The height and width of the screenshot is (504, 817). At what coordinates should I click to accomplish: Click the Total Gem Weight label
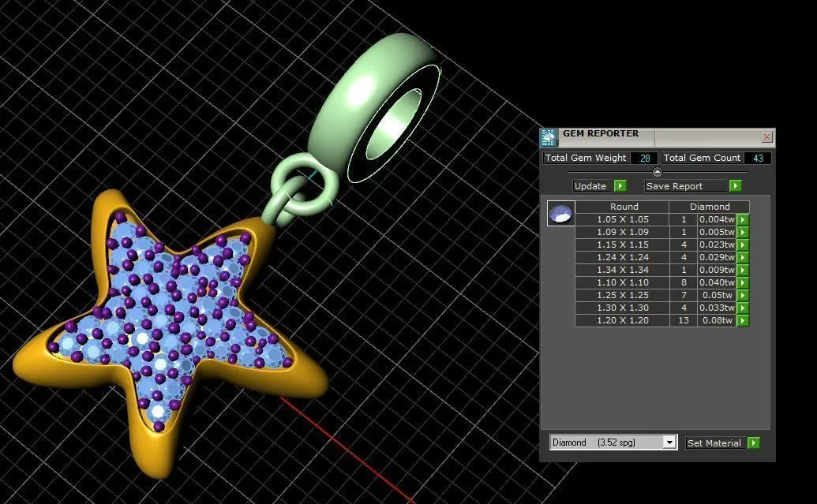pos(586,158)
